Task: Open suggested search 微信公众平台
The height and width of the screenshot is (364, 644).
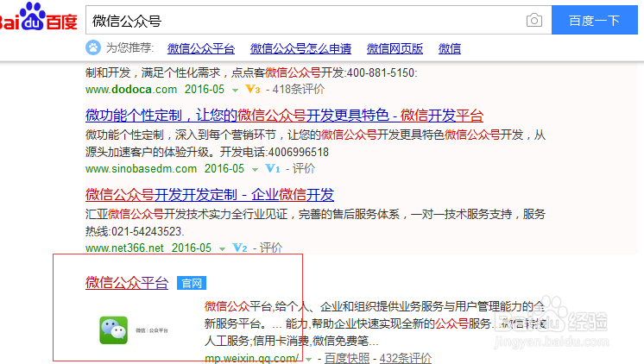Action: tap(201, 49)
